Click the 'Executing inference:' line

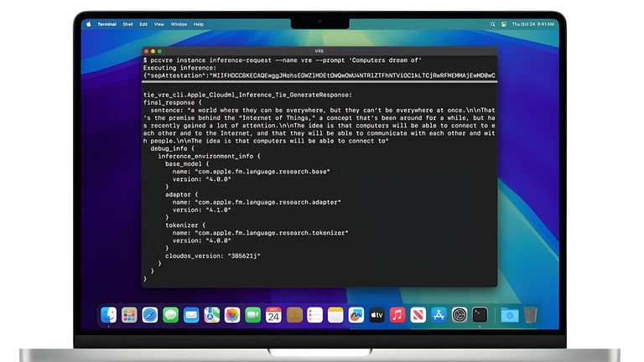[179, 68]
